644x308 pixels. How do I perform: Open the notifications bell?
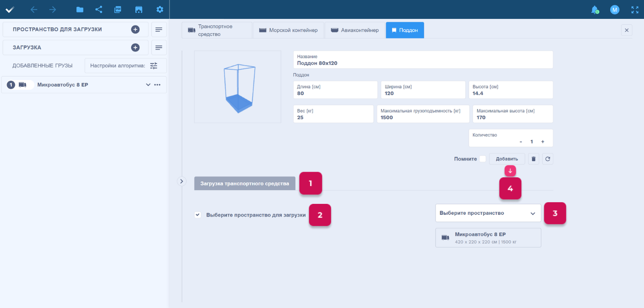point(594,10)
